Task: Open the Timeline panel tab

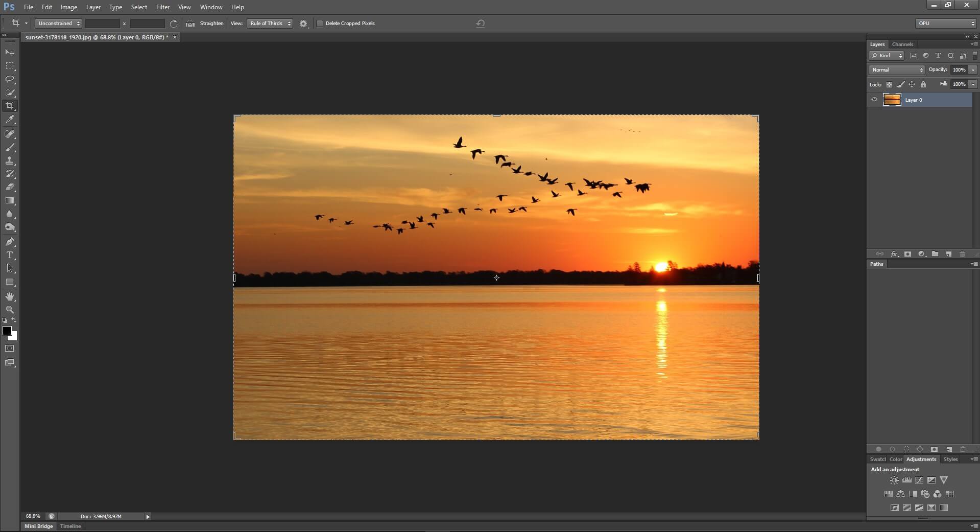Action: [x=70, y=526]
